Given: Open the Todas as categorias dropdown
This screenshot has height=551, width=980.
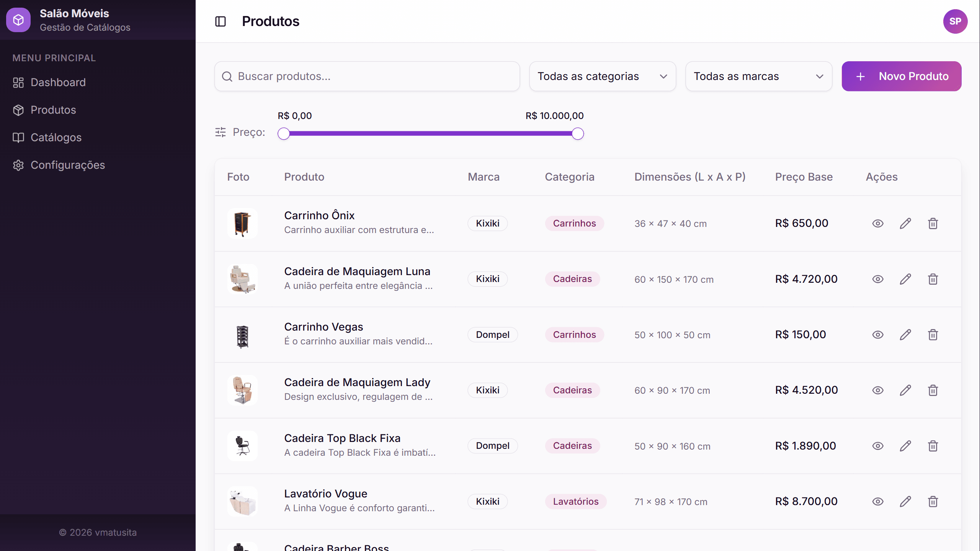Looking at the screenshot, I should click(603, 76).
